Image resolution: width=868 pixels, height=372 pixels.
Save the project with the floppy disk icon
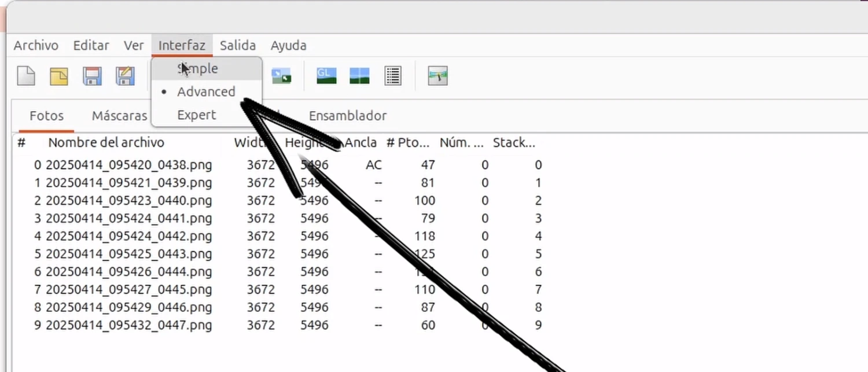92,76
